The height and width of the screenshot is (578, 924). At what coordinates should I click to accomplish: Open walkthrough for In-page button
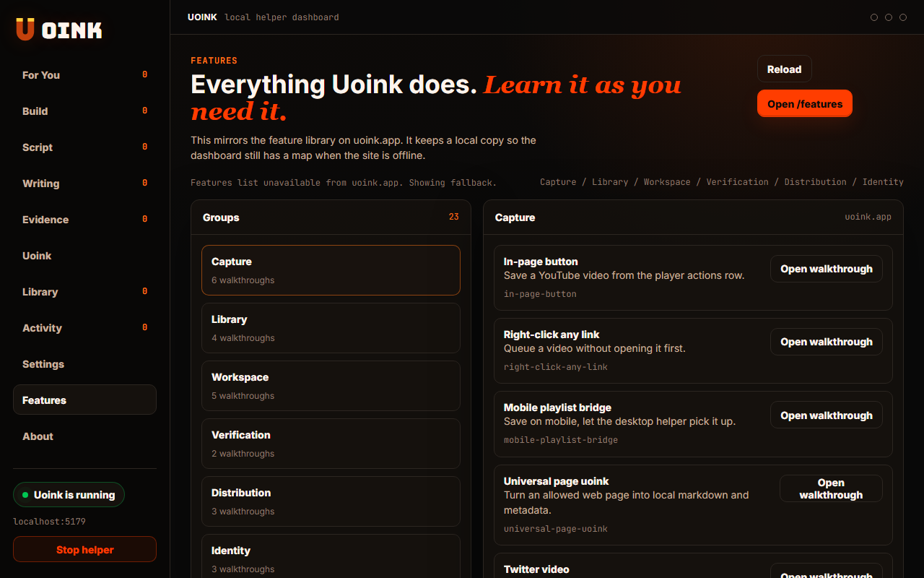tap(827, 269)
